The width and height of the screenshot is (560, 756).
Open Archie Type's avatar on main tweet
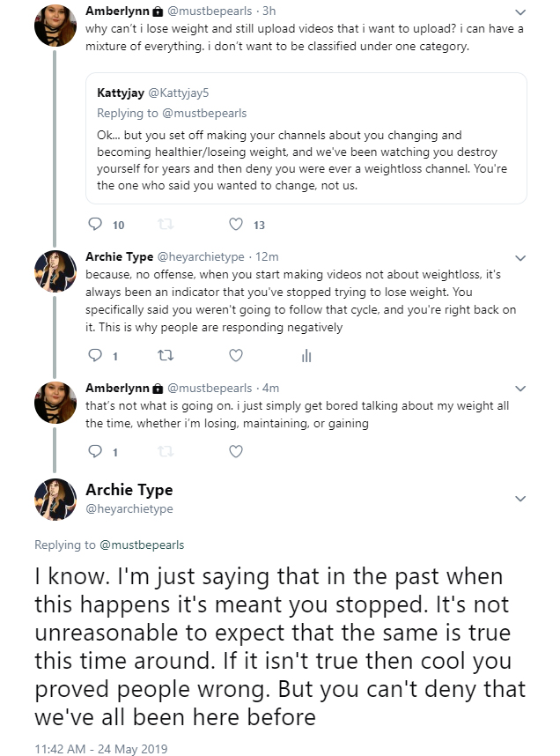[55, 500]
